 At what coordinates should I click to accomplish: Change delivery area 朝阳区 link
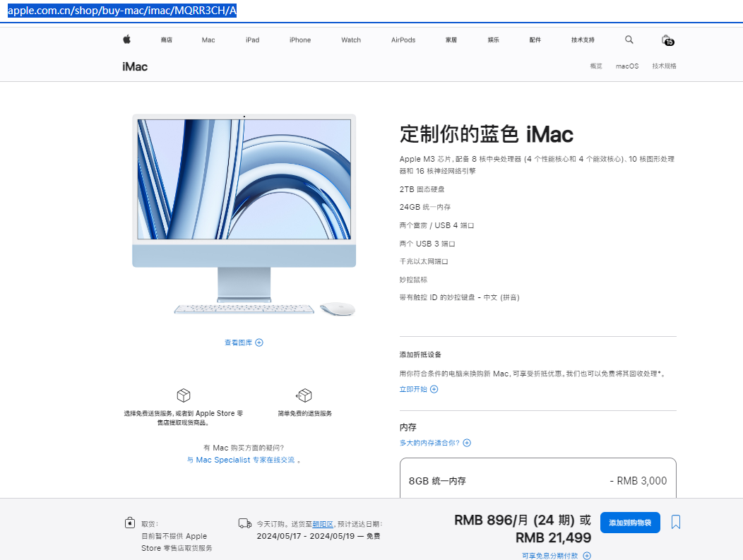pyautogui.click(x=323, y=524)
